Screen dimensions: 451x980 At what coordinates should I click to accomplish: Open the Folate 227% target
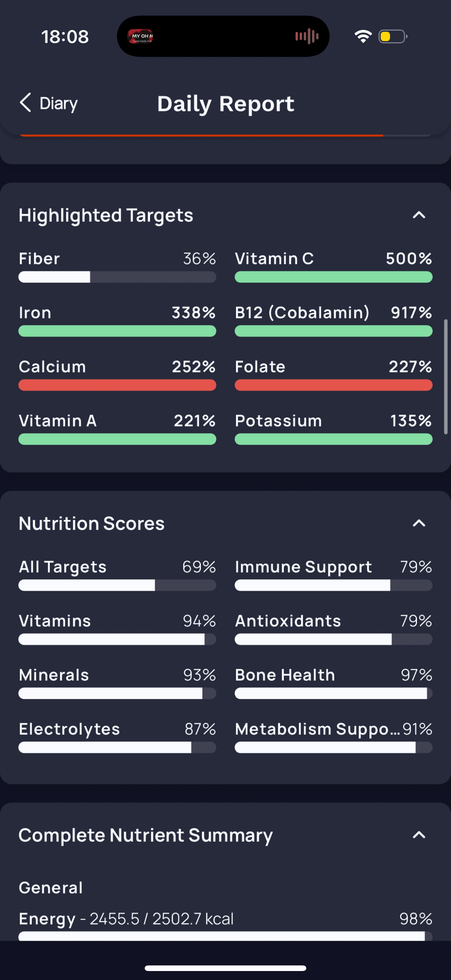coord(334,375)
